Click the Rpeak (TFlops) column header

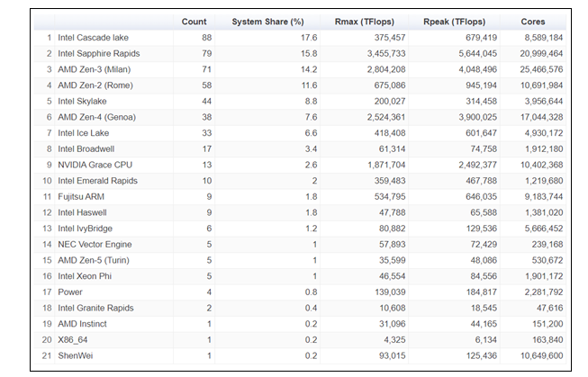click(454, 22)
